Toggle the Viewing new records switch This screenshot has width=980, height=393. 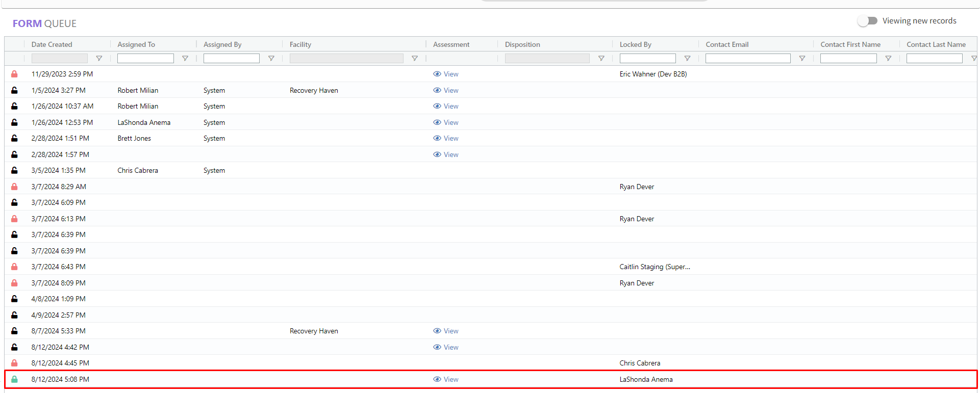[x=867, y=21]
